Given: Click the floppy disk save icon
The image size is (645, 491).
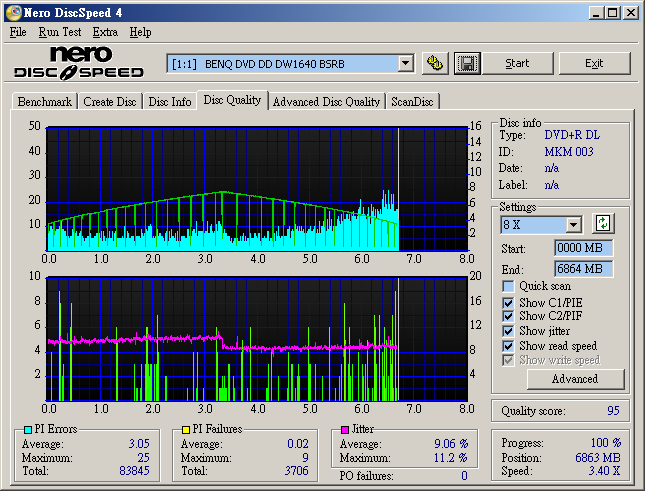Looking at the screenshot, I should point(467,63).
